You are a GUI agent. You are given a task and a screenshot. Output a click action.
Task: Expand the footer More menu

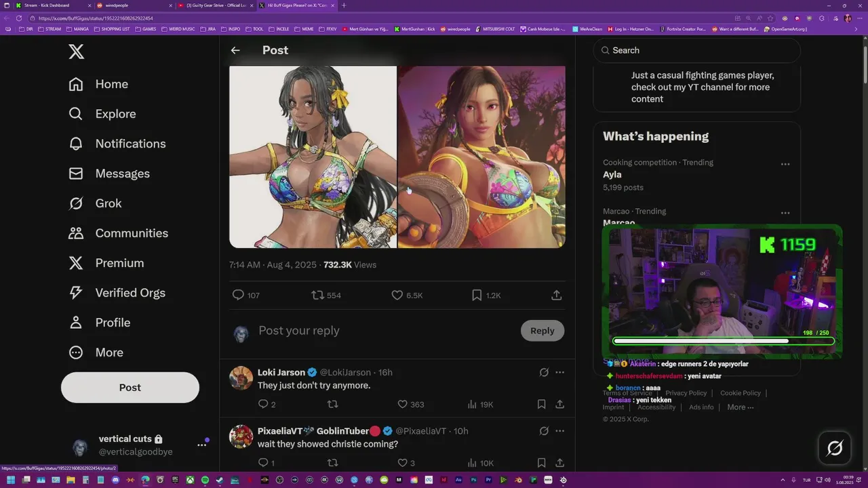(741, 407)
